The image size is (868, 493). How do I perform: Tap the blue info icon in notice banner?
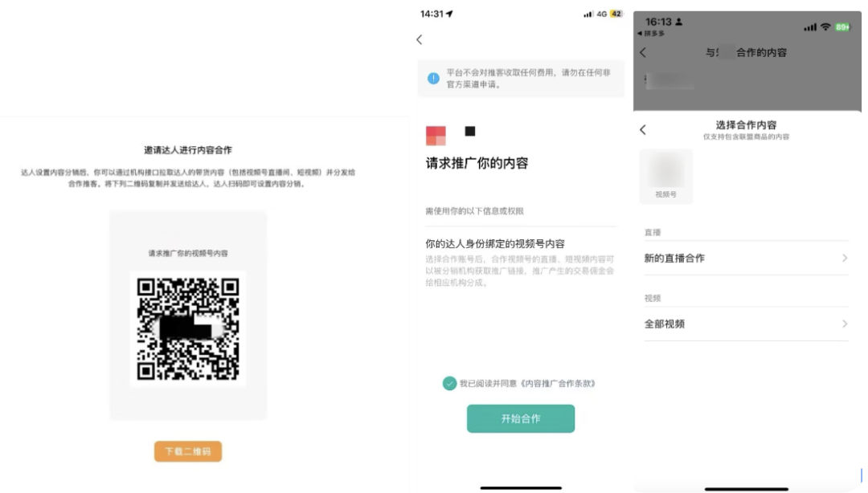[x=433, y=79]
